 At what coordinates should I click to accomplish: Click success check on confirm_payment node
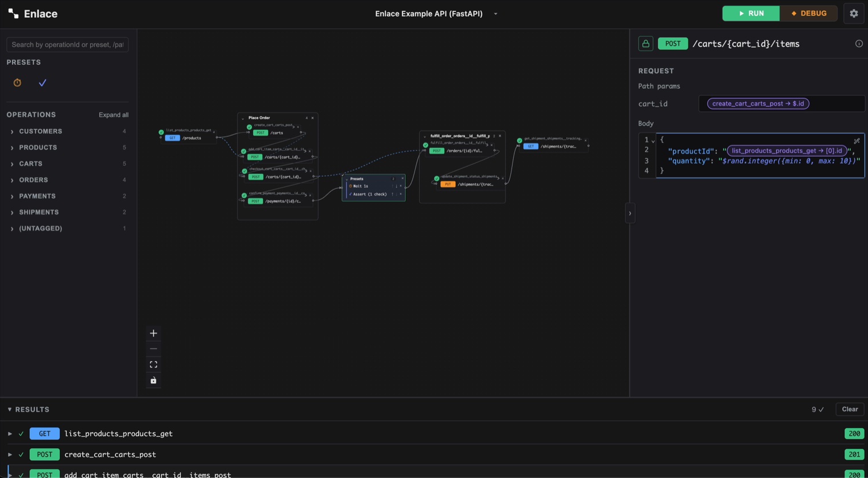click(x=244, y=195)
